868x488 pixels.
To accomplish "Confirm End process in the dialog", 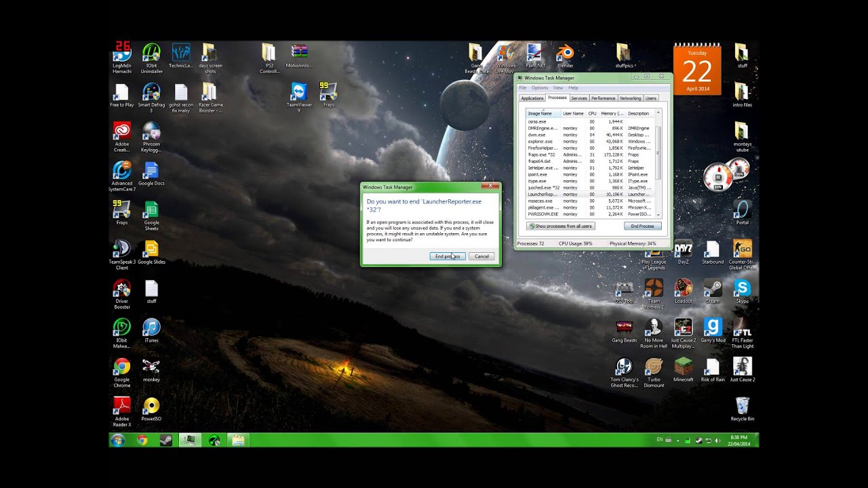I will pos(448,256).
